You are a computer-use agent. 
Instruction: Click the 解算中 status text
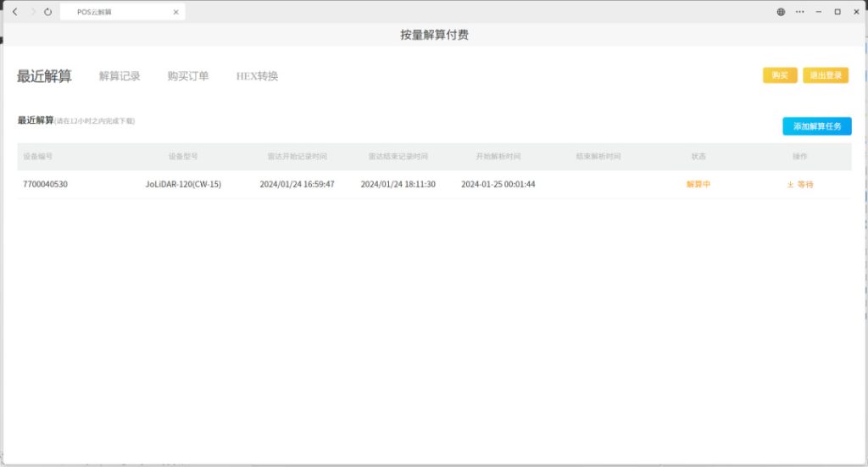point(698,185)
